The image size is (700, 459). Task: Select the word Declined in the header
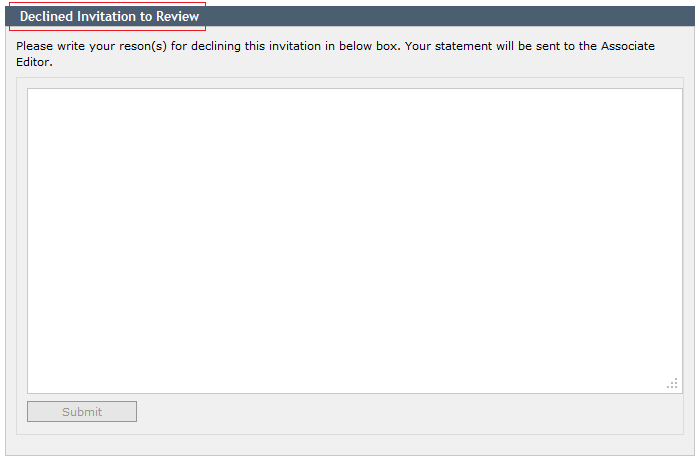coord(46,17)
